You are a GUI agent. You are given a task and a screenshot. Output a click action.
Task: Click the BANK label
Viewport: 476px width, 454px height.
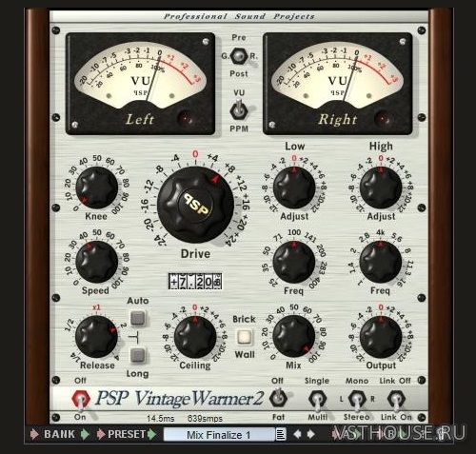(x=59, y=434)
